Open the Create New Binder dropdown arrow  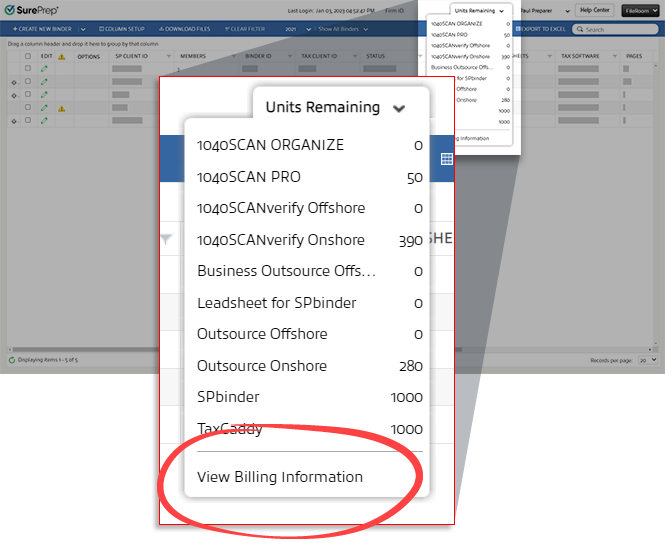[x=83, y=29]
